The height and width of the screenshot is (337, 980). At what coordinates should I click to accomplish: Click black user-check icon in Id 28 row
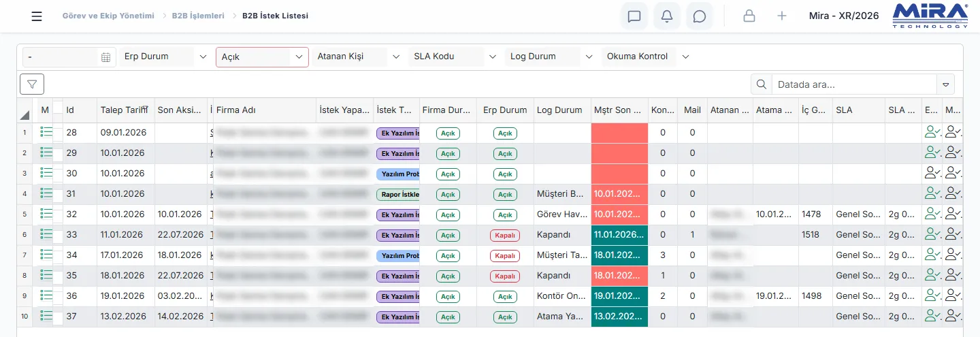(953, 133)
